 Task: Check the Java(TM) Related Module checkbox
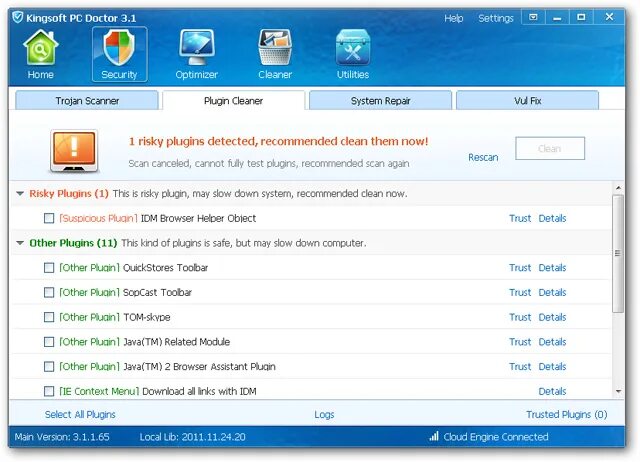[49, 342]
